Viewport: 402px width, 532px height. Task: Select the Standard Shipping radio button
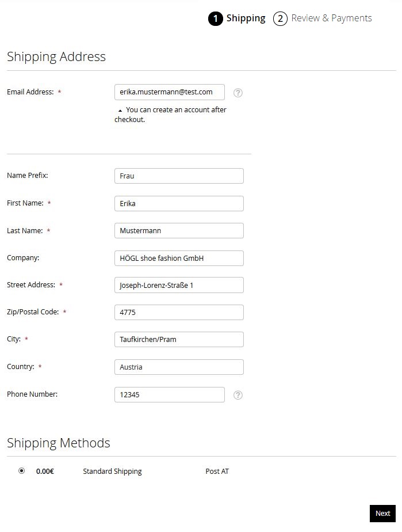click(22, 471)
